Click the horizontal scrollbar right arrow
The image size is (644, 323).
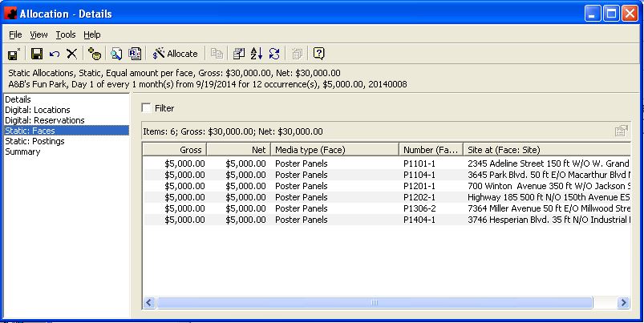pos(623,303)
